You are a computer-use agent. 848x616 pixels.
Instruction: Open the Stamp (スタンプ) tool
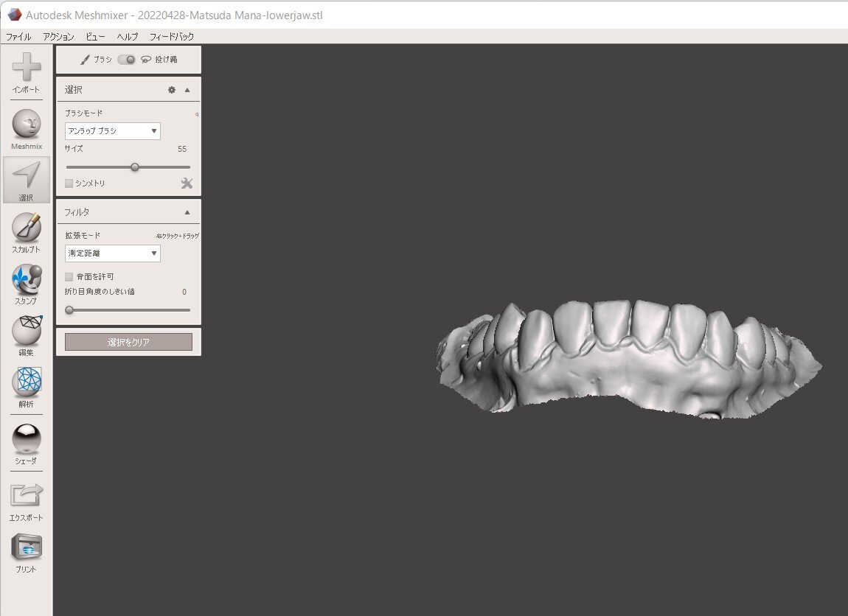click(x=27, y=284)
